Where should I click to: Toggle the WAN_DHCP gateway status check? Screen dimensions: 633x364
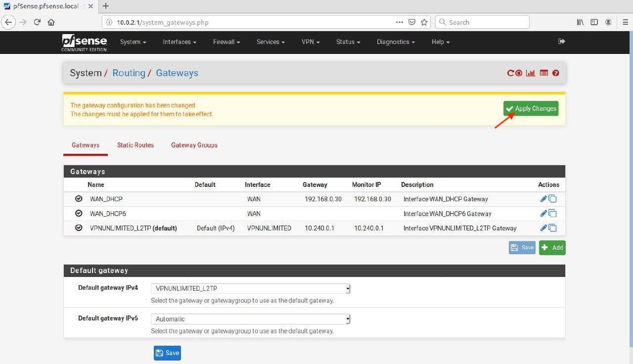[79, 199]
